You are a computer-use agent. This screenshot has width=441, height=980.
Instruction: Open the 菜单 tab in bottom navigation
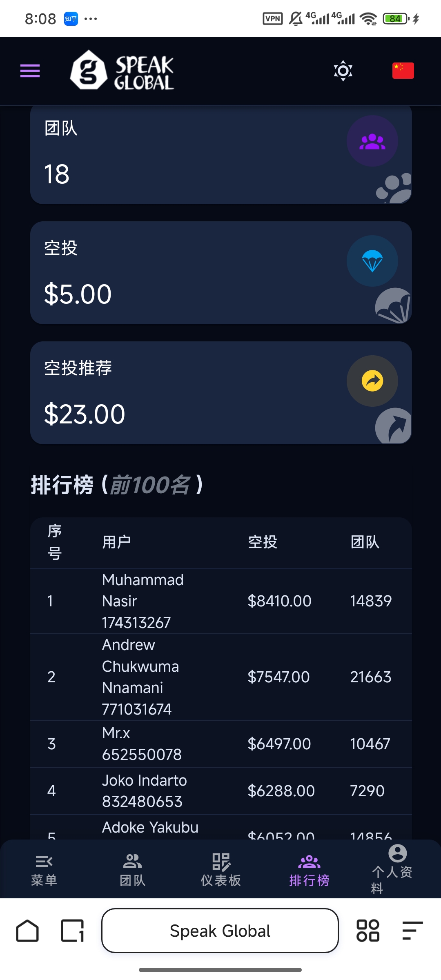44,871
